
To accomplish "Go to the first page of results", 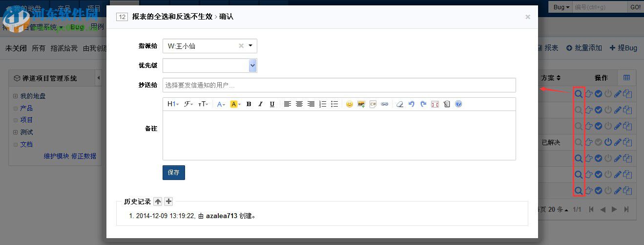I will tap(591, 209).
